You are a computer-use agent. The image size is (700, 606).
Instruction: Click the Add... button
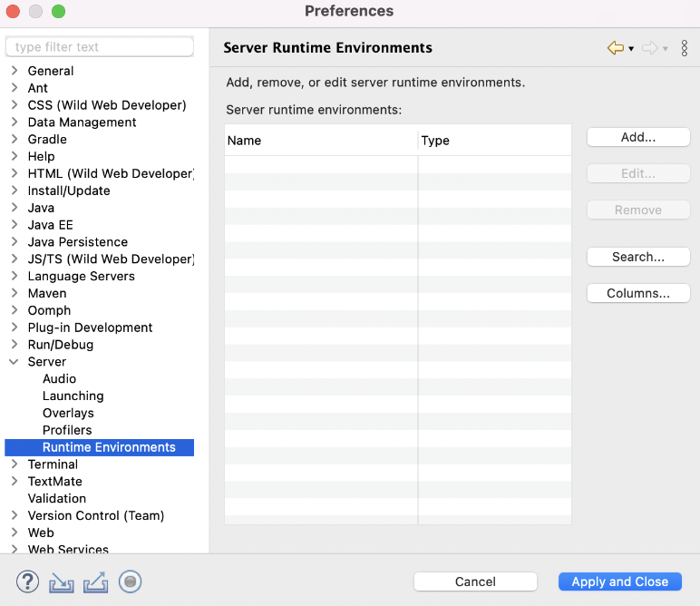coord(638,137)
